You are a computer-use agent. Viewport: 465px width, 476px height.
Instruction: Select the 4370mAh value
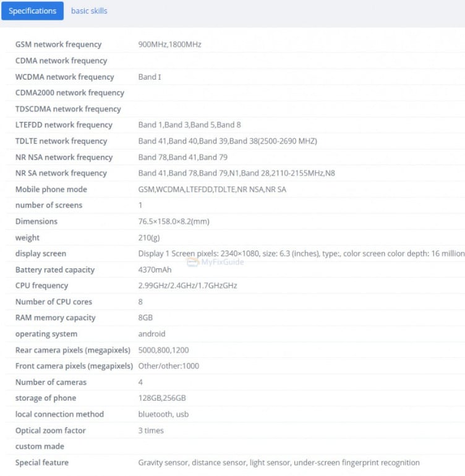(x=155, y=270)
